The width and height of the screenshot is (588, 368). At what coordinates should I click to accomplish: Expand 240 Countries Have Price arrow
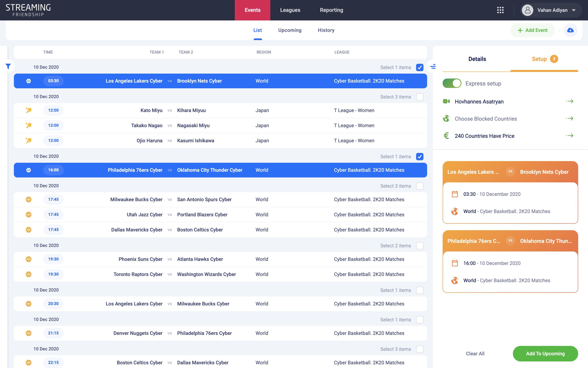point(570,136)
